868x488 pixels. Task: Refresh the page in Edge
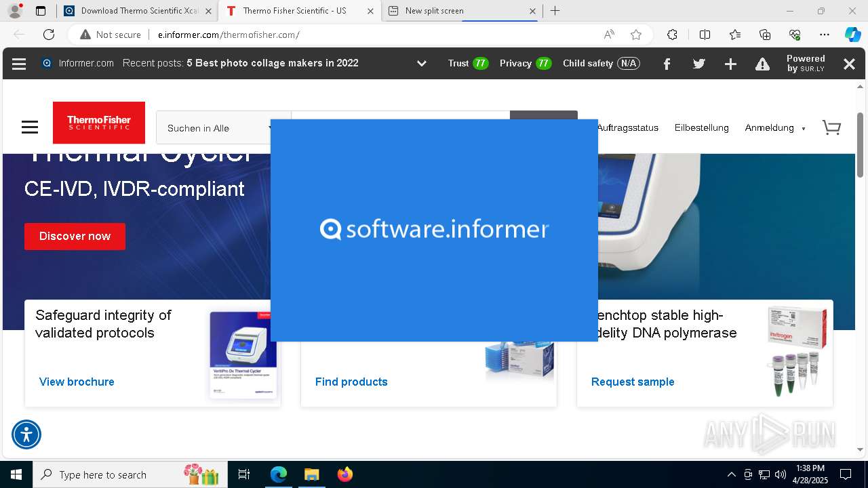pos(49,35)
